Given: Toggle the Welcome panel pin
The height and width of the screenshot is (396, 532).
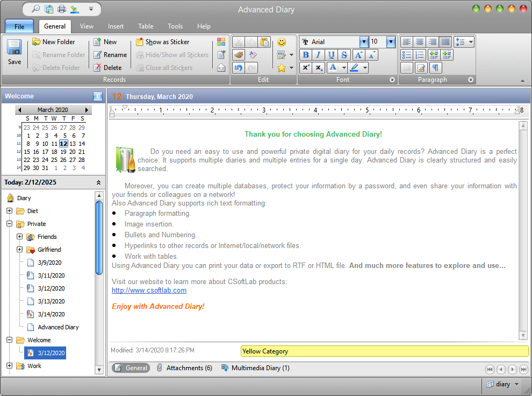Looking at the screenshot, I should 98,96.
